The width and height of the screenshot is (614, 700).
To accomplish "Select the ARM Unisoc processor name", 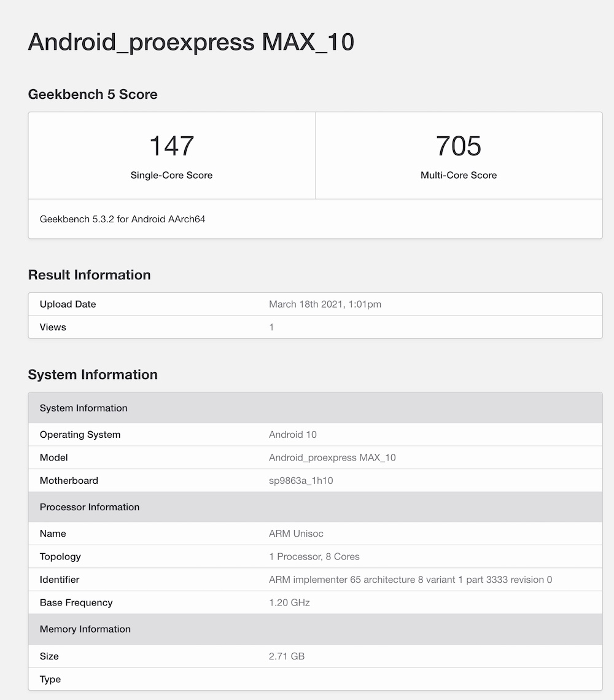I will tap(296, 534).
